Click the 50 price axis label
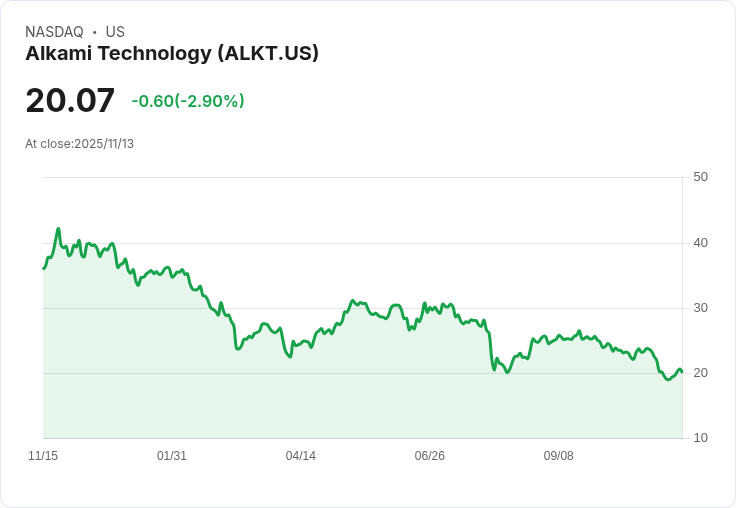The height and width of the screenshot is (508, 736). click(x=700, y=177)
